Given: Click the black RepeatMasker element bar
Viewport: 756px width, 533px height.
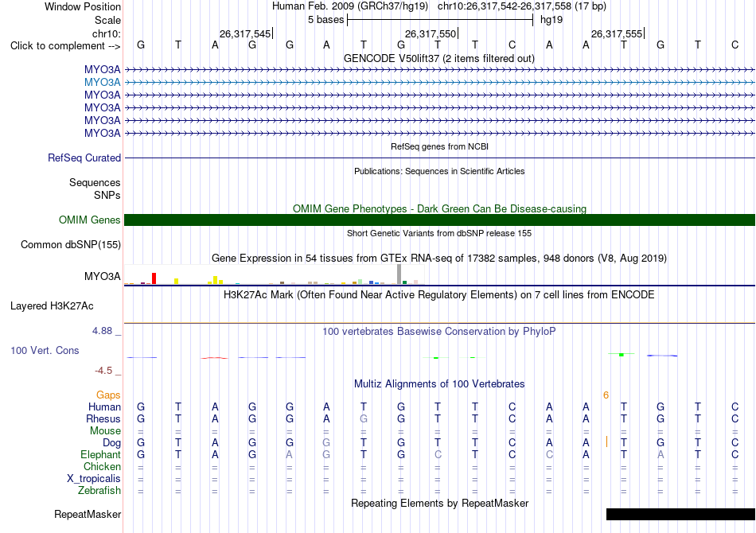Looking at the screenshot, I should (x=680, y=514).
